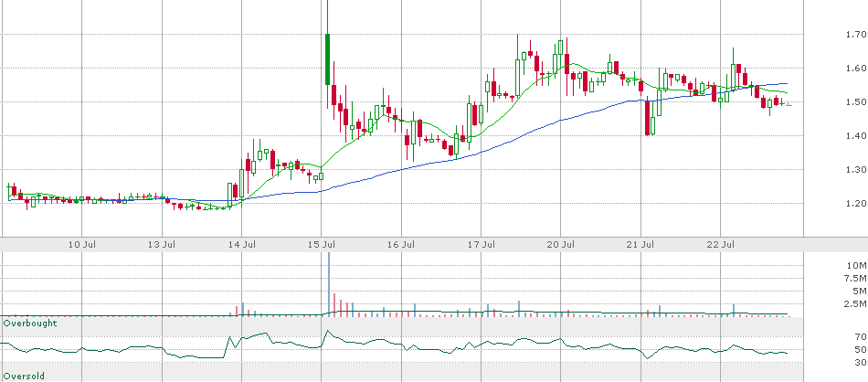This screenshot has width=868, height=382.
Task: Click the 1.50 price axis label
Action: coord(857,101)
